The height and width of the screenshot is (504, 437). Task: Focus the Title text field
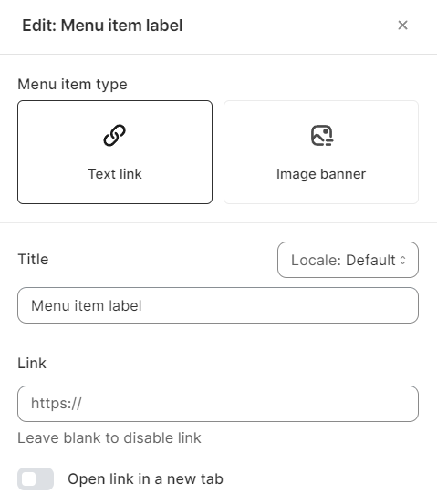[218, 305]
